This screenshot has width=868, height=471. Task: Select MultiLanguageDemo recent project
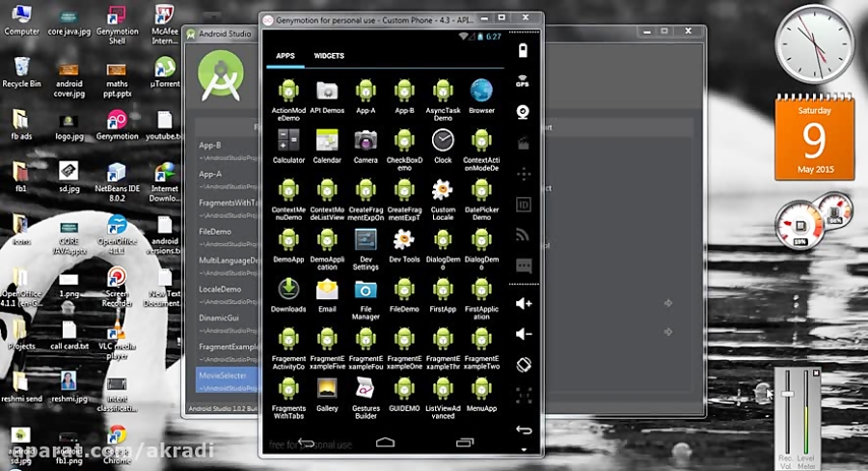click(227, 266)
